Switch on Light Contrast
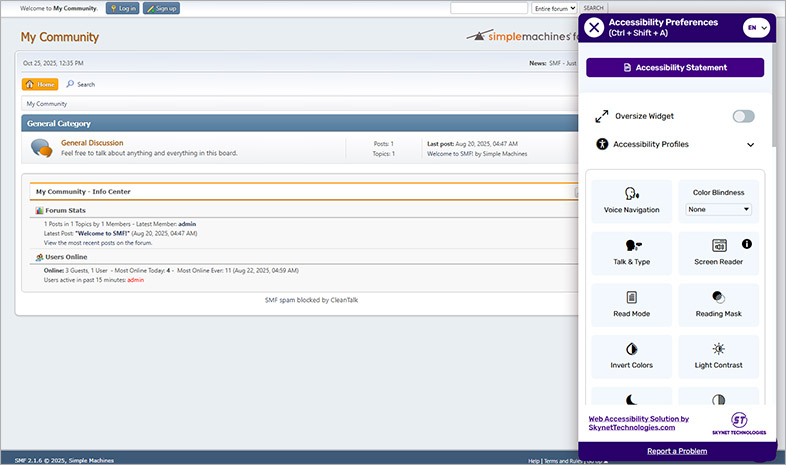 click(x=718, y=356)
